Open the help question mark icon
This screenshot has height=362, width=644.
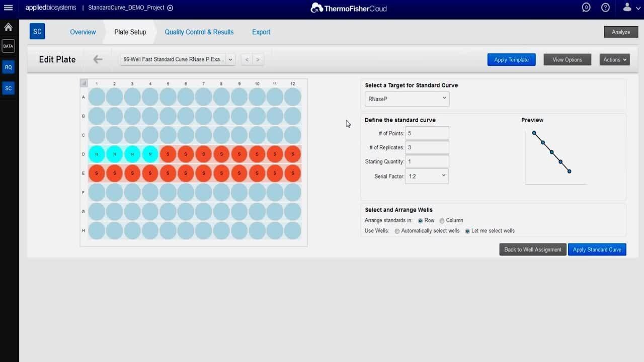605,8
